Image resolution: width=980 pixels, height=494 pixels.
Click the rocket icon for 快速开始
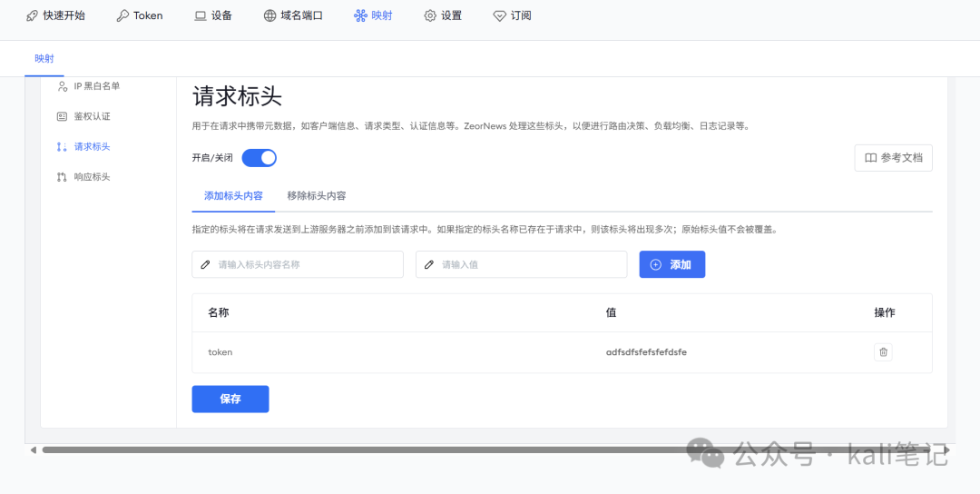coord(33,15)
